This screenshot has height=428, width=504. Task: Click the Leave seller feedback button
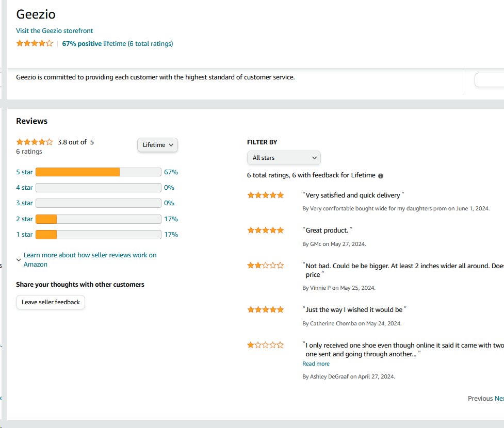point(51,302)
